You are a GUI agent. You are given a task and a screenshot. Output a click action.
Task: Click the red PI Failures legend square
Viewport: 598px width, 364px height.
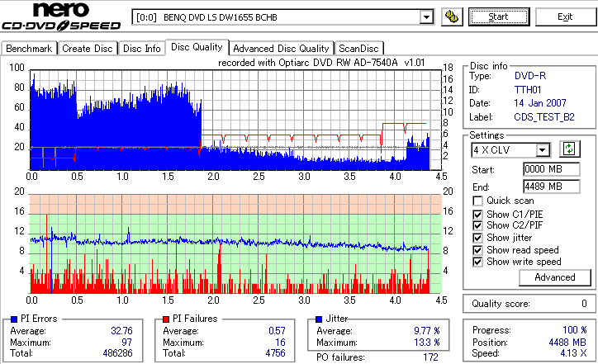point(166,319)
